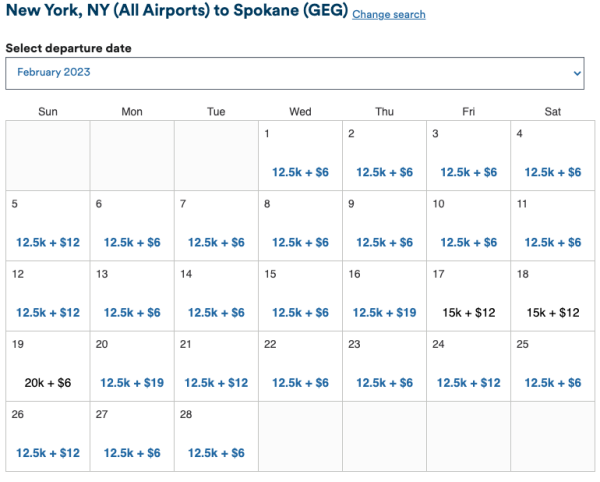Choose Saturday February 4 fare
This screenshot has width=600, height=482.
(553, 172)
